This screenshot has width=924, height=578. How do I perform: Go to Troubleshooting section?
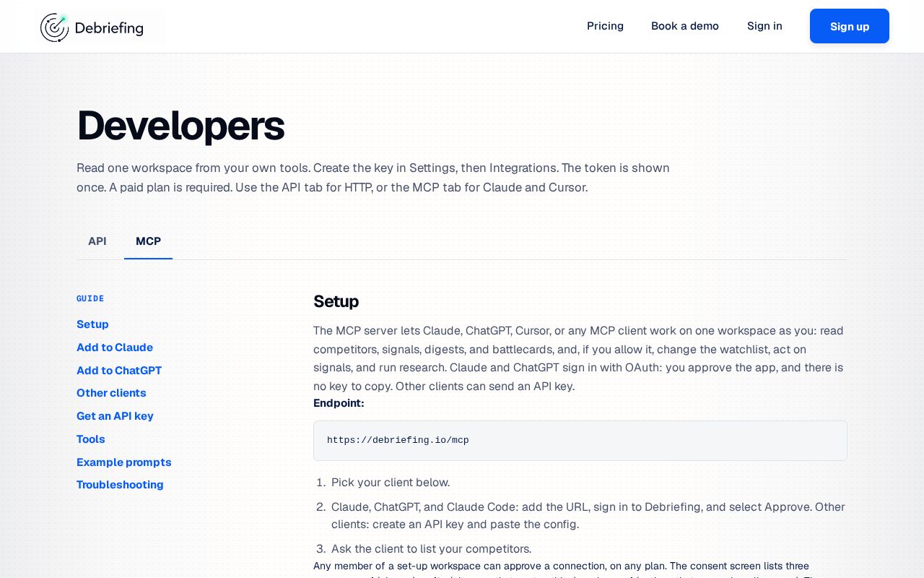click(120, 485)
